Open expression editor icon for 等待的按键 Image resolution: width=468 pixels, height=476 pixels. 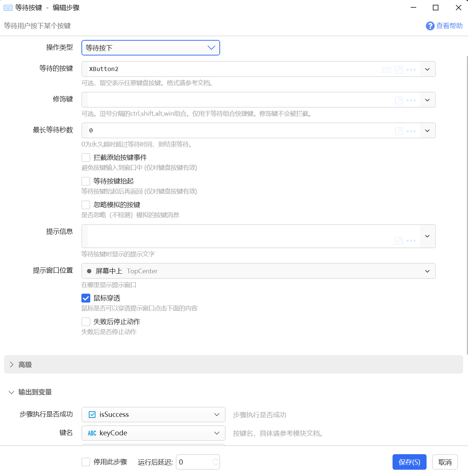pos(399,70)
